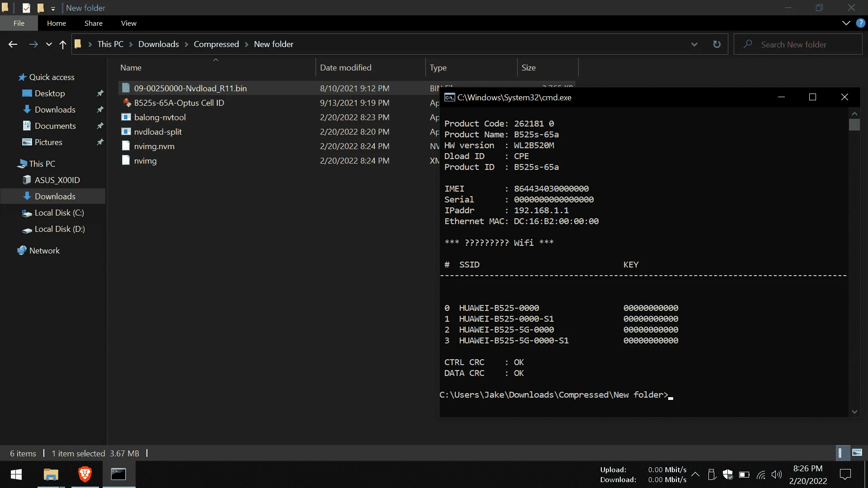Click the cmd.exe scrollbar down arrow

pos(854,412)
